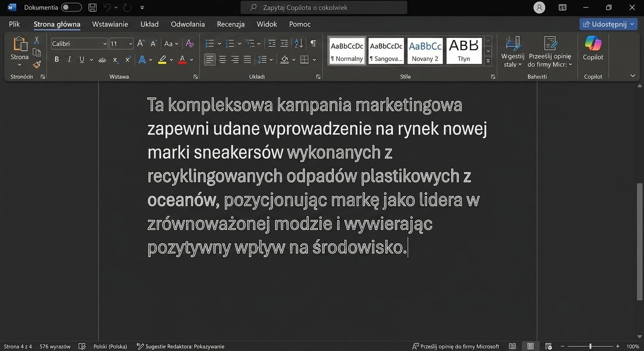Screen dimensions: 644x351
Task: Click the zoom slider handle
Action: click(x=590, y=346)
